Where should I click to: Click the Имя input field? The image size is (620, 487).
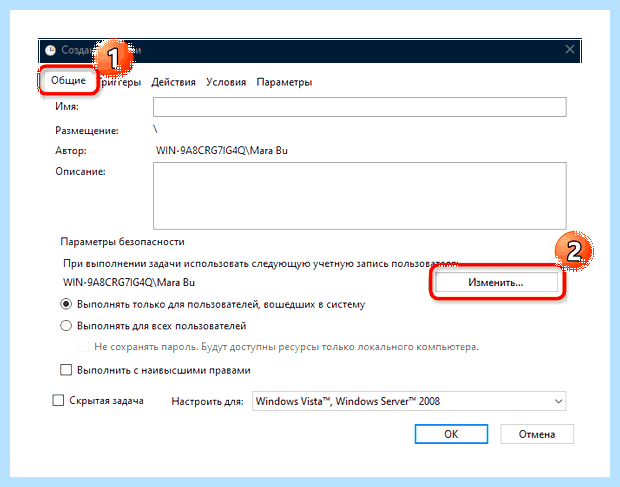359,107
